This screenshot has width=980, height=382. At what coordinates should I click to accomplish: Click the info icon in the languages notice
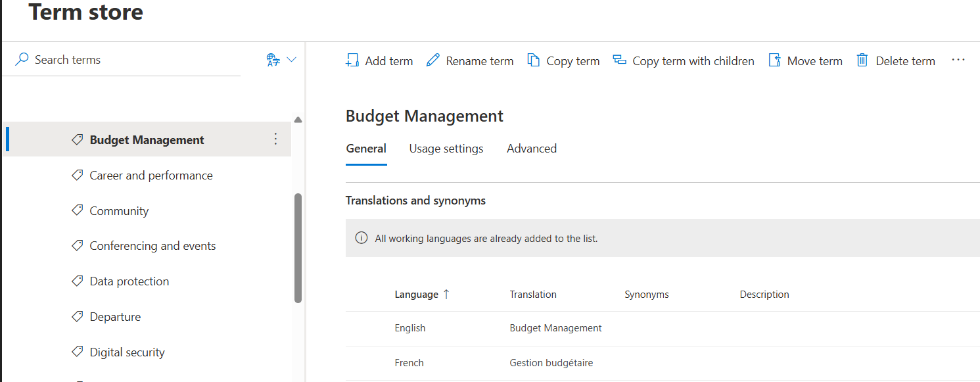[x=361, y=238]
